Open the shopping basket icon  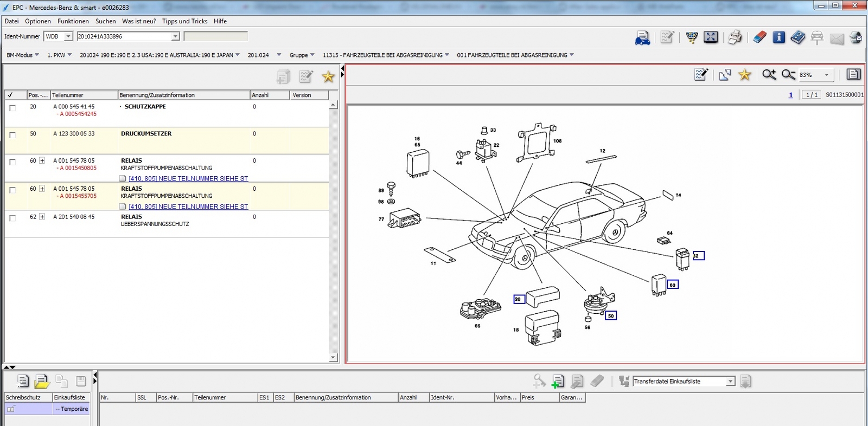[x=692, y=37]
